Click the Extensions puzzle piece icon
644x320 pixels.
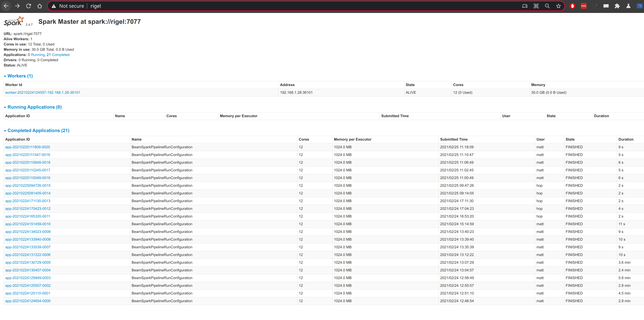(617, 6)
